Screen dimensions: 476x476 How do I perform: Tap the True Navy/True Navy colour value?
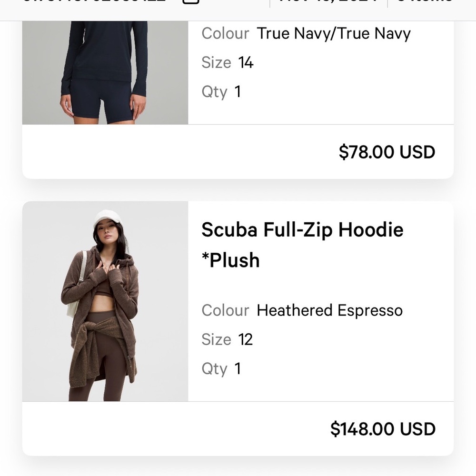point(334,33)
